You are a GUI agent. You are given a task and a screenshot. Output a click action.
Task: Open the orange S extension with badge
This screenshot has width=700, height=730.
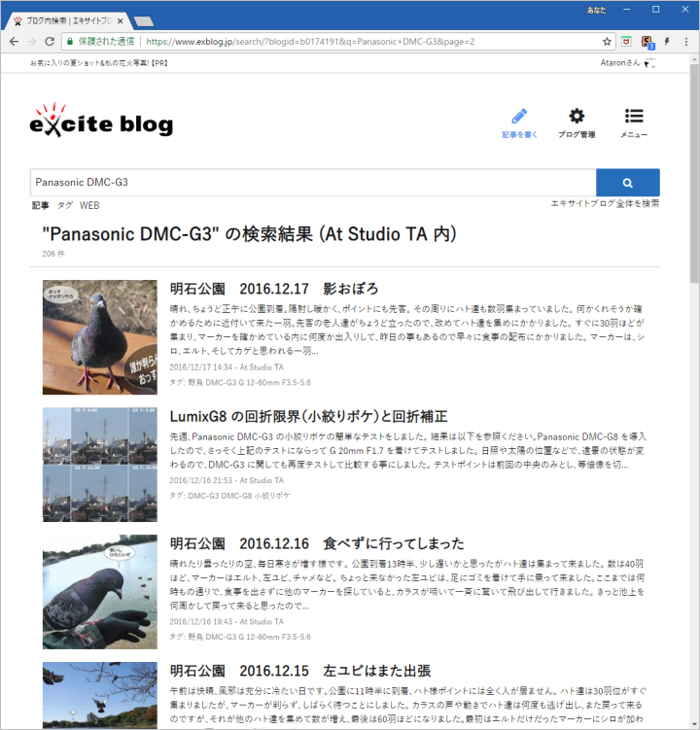(x=647, y=42)
